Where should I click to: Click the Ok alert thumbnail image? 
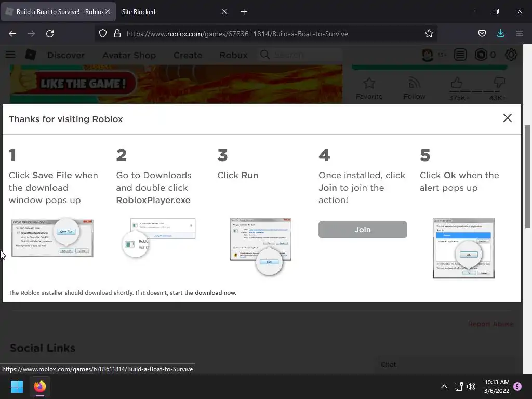[463, 248]
